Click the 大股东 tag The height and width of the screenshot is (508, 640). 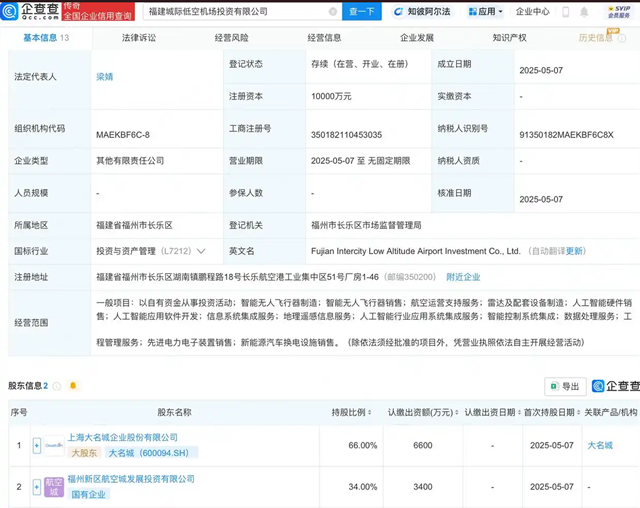pos(84,453)
